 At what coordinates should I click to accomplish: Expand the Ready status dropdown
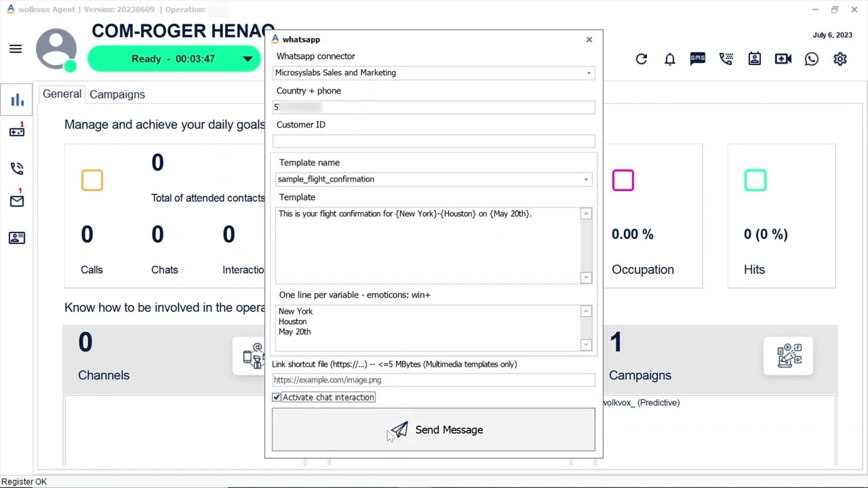coord(248,59)
